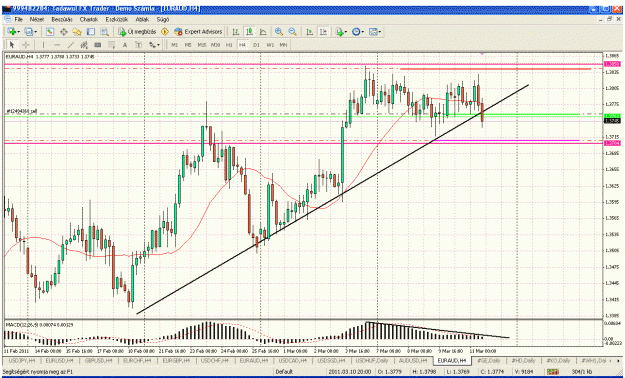Expand the Profiles dropdown arrow

tap(35, 32)
